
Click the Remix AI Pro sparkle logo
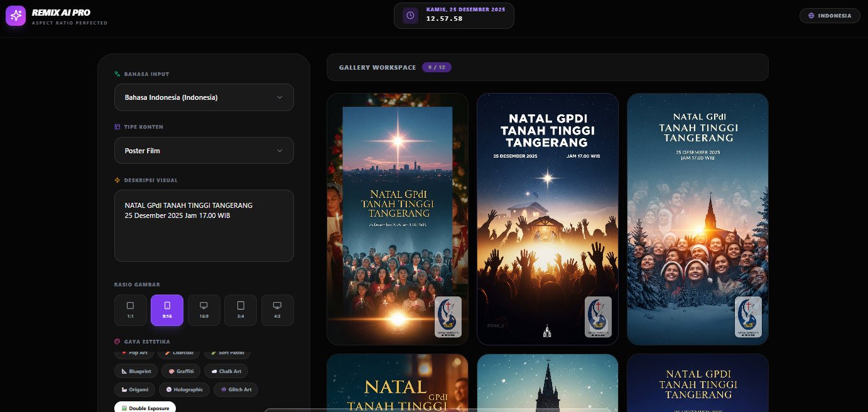[16, 16]
